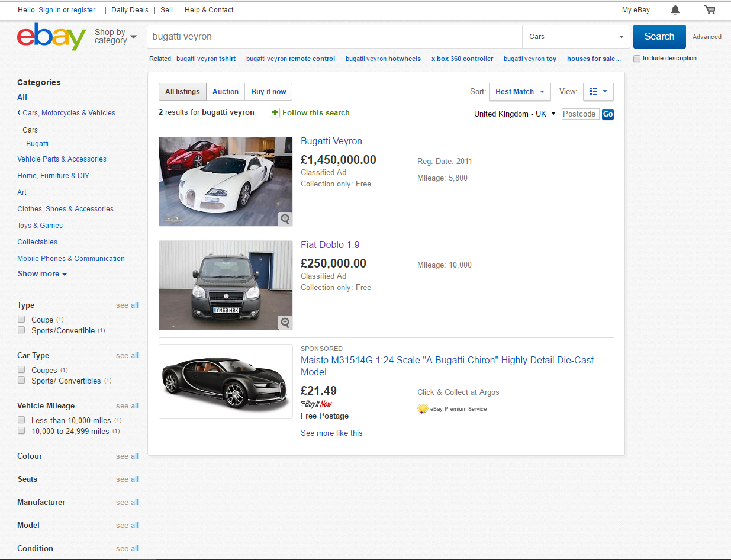The height and width of the screenshot is (560, 731).
Task: Expand see all for Colour filter
Action: pyautogui.click(x=127, y=456)
